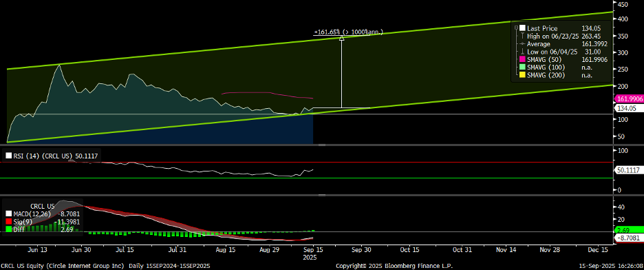Select the 'Average' legend label
644x270 pixels.
[x=539, y=44]
